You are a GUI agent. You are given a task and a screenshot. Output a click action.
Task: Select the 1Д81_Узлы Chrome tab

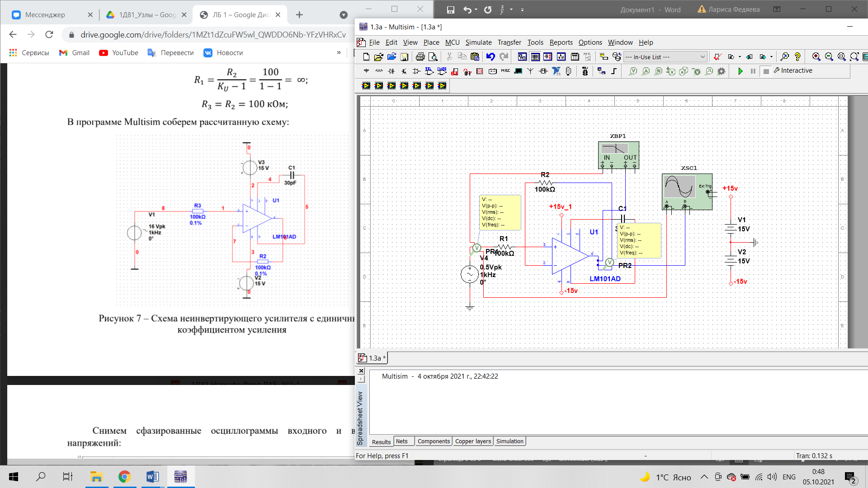(x=147, y=15)
